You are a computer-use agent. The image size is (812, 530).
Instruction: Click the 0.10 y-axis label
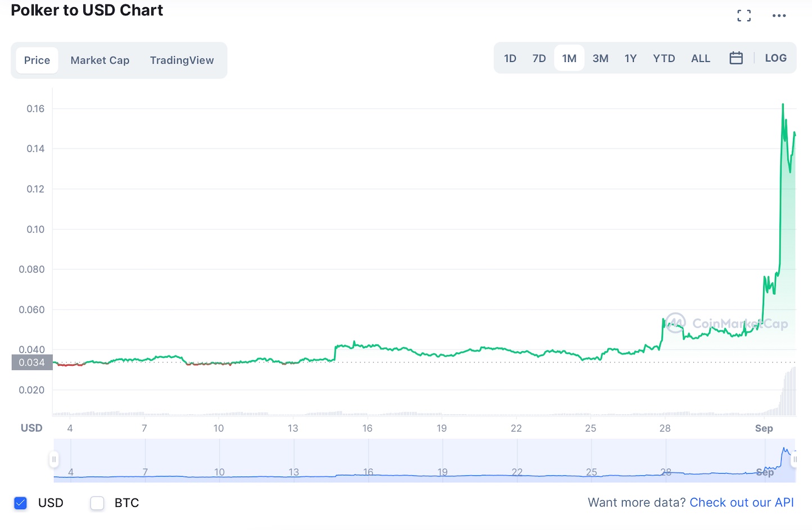click(x=35, y=229)
